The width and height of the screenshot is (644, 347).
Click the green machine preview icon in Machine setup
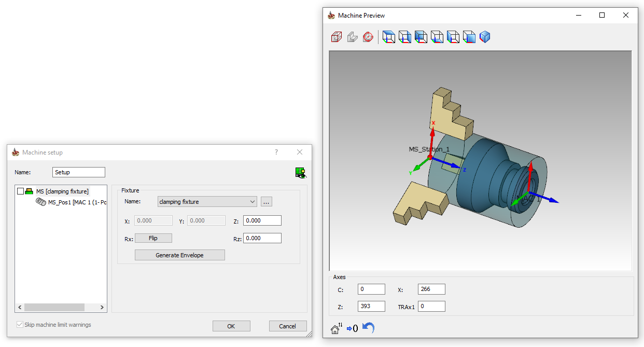[300, 172]
